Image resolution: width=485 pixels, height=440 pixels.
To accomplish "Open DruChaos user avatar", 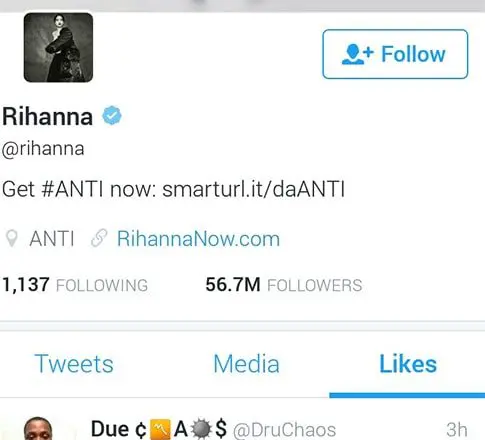I will pos(38,428).
